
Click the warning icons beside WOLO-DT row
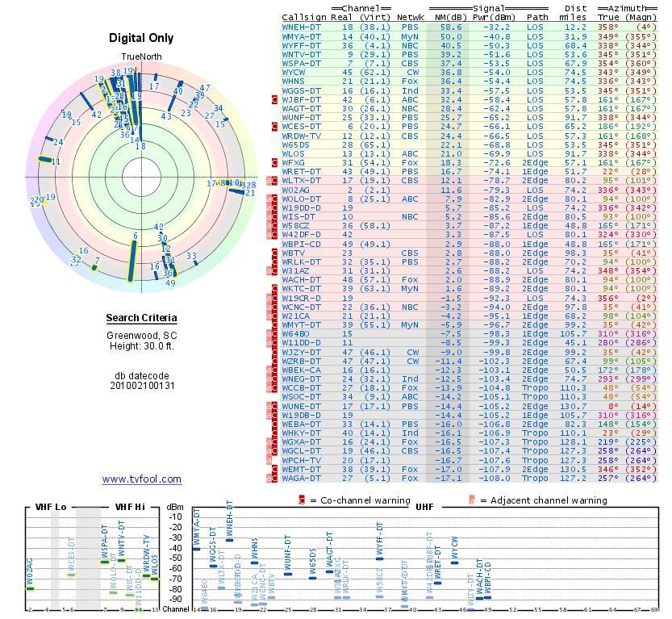pyautogui.click(x=272, y=199)
